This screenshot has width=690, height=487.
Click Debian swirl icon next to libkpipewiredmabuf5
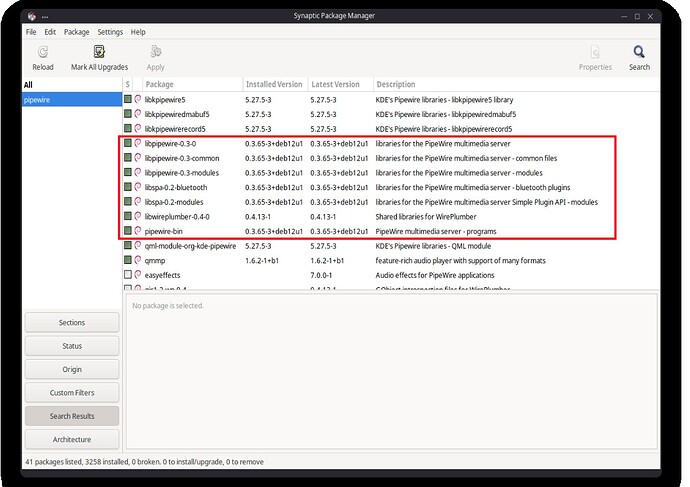[x=138, y=114]
